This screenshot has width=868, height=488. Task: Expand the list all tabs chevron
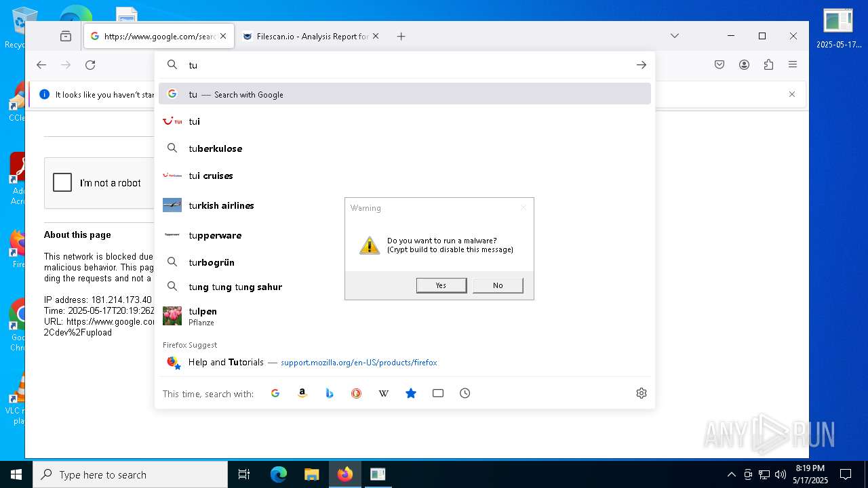(674, 36)
